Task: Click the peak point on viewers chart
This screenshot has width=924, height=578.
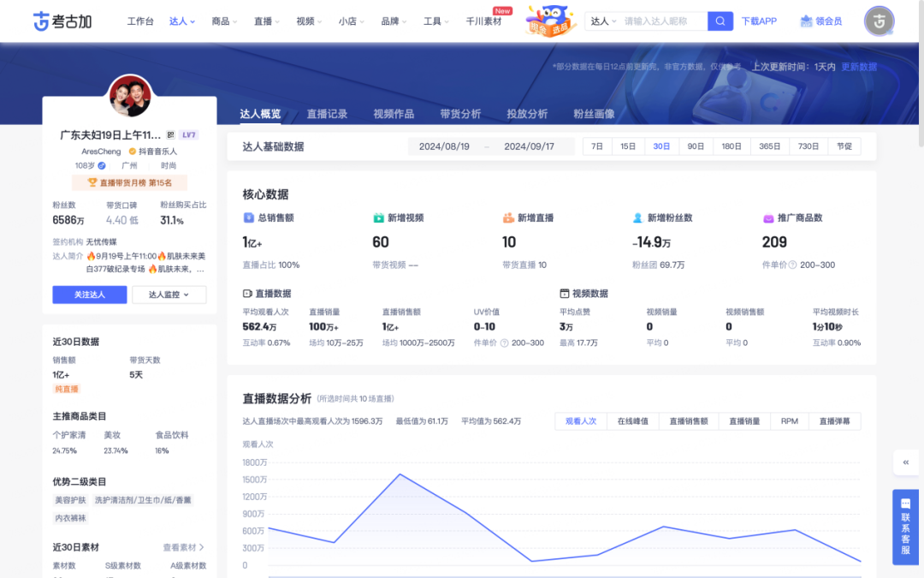Action: tap(400, 474)
